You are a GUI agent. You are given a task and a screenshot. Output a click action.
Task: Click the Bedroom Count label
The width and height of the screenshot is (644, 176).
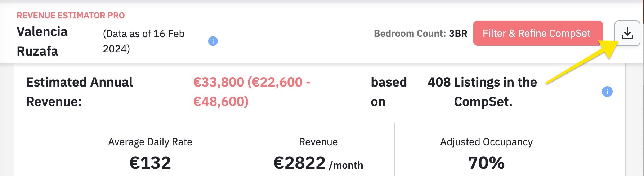tap(410, 34)
